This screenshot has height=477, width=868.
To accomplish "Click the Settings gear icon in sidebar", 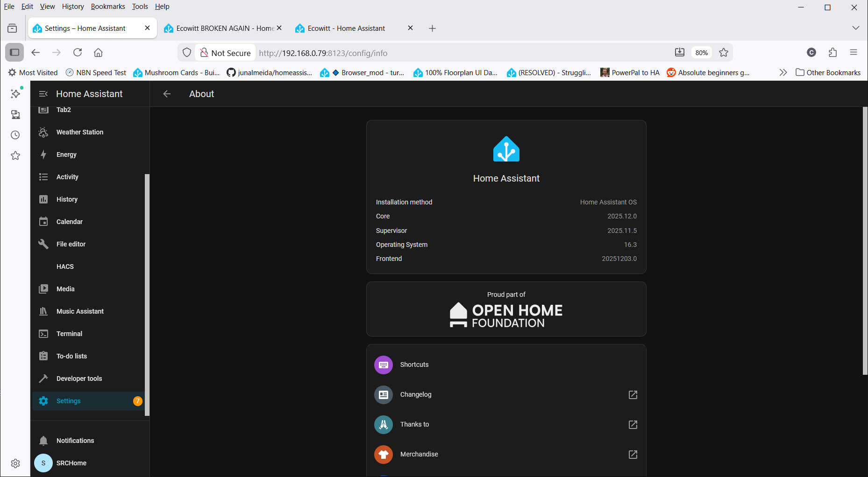I will click(x=43, y=401).
